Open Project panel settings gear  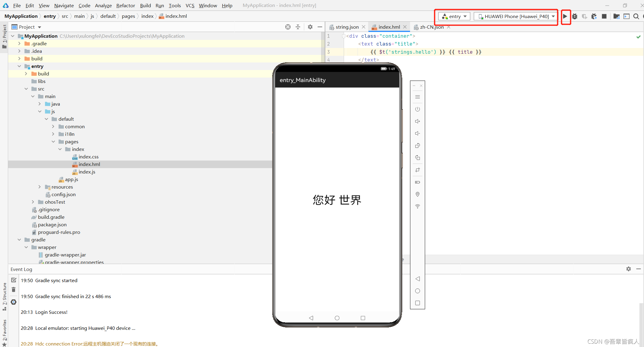click(310, 27)
